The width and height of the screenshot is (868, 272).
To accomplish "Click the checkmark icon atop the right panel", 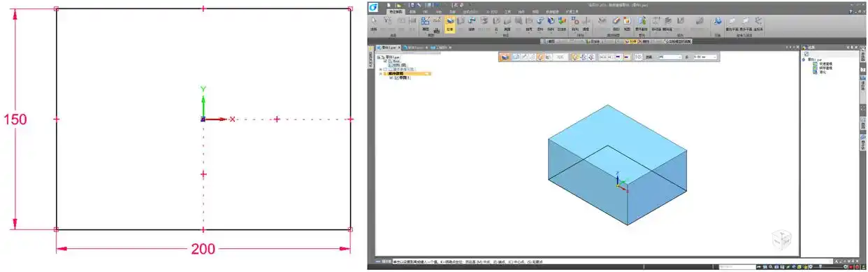I will click(x=806, y=54).
